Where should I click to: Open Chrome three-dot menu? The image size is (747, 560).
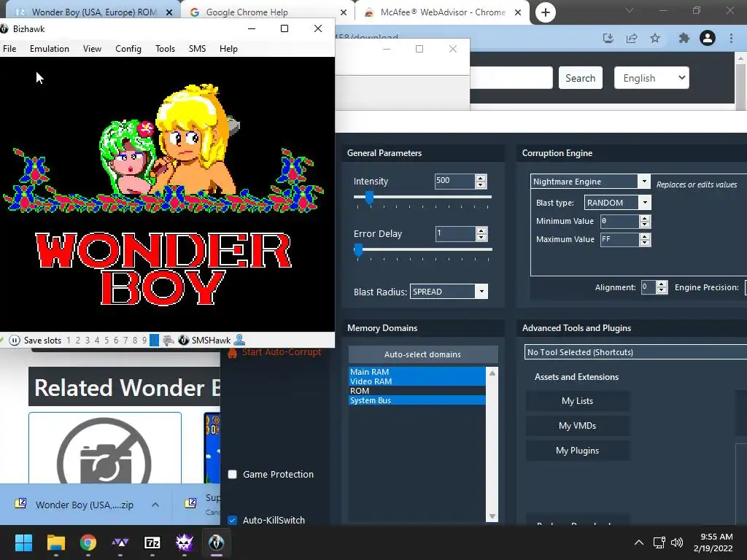pos(731,38)
